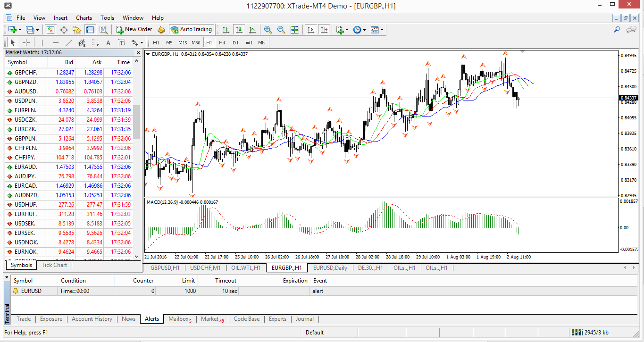
Task: Switch to the Account History tab
Action: (92, 319)
